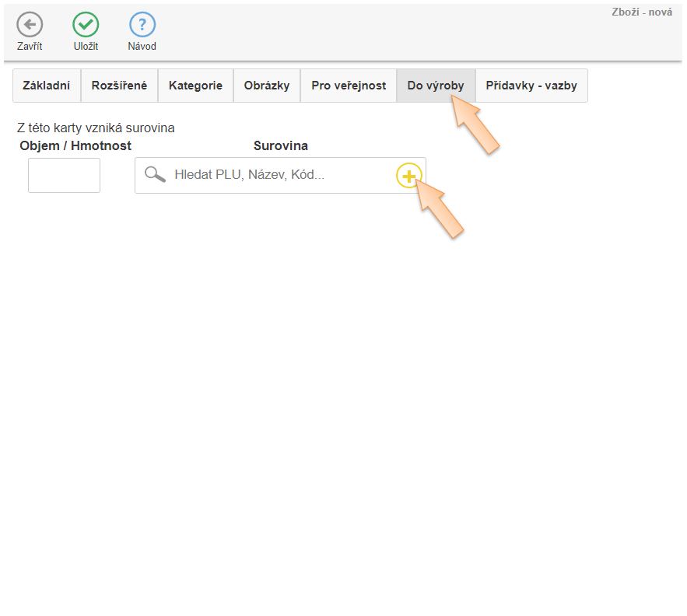Open help via the Návod question mark icon

point(142,24)
